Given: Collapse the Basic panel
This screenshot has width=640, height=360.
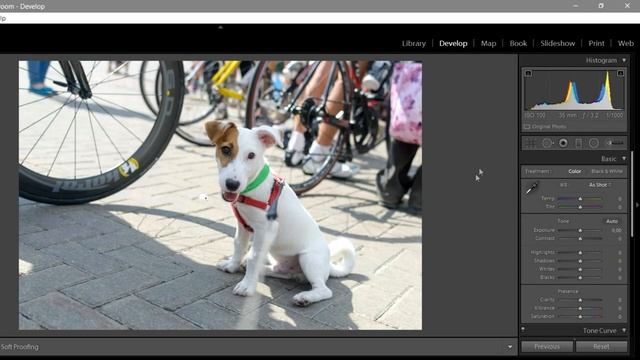Looking at the screenshot, I should pos(624,158).
